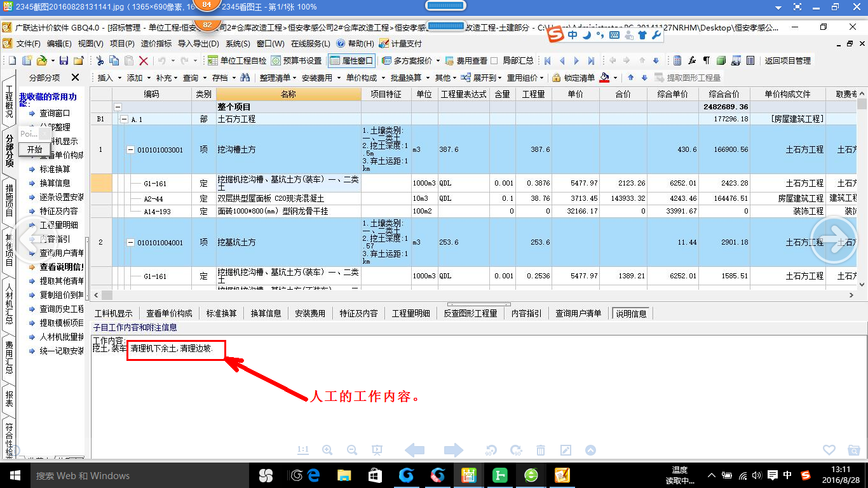Toggle 锁定清单 lock list

pyautogui.click(x=573, y=78)
